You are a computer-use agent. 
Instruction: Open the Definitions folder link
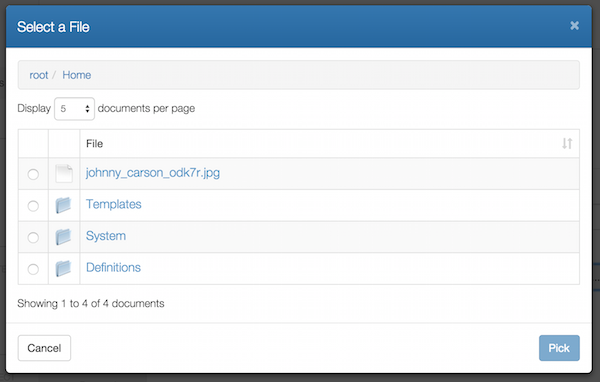click(113, 267)
